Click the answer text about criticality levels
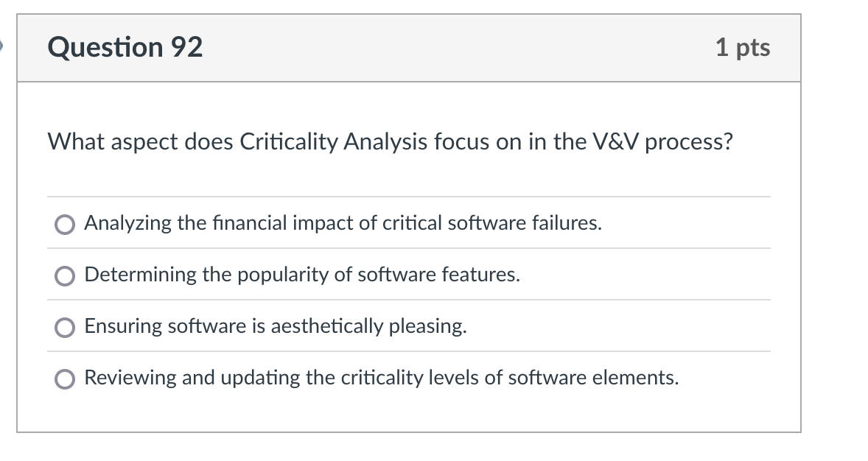This screenshot has width=868, height=461. click(382, 378)
